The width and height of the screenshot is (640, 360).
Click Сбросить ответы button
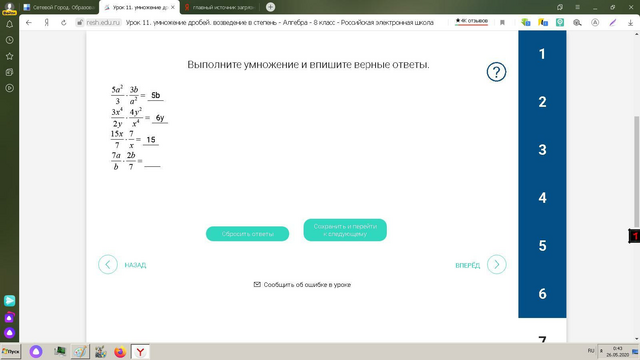[x=247, y=234]
